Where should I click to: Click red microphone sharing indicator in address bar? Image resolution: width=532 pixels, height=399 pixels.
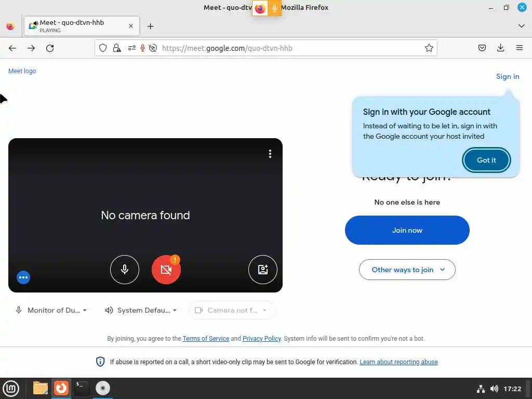pos(142,48)
